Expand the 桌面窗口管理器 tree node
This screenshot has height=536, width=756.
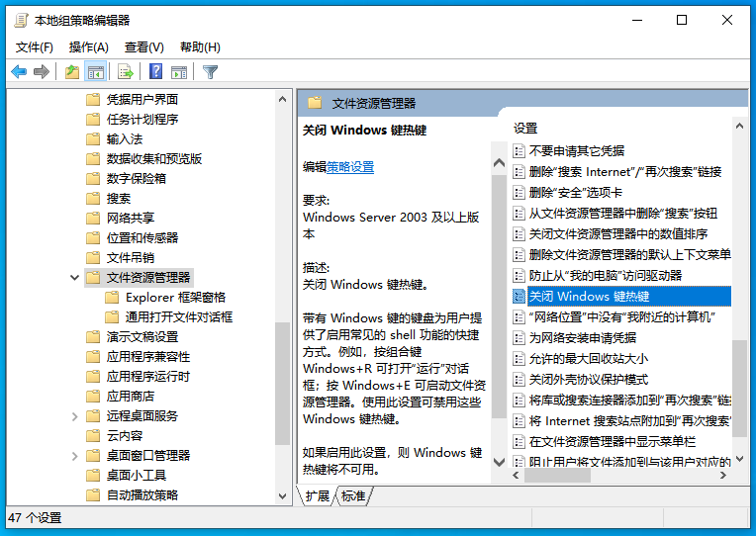pyautogui.click(x=75, y=456)
